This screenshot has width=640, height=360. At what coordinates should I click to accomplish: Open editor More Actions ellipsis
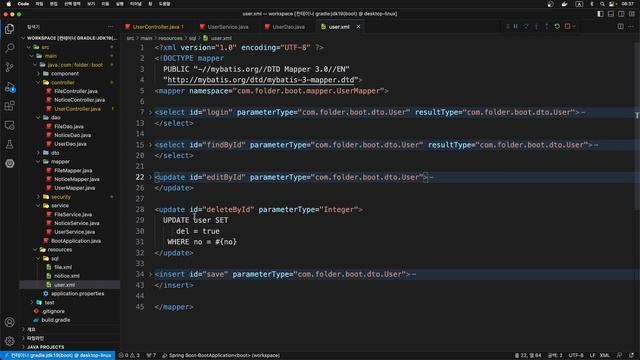(x=631, y=27)
